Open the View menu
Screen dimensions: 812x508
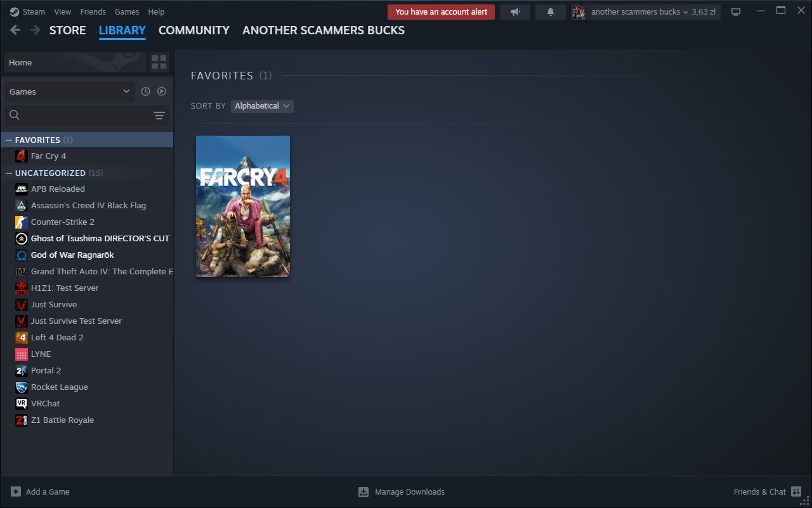point(63,12)
